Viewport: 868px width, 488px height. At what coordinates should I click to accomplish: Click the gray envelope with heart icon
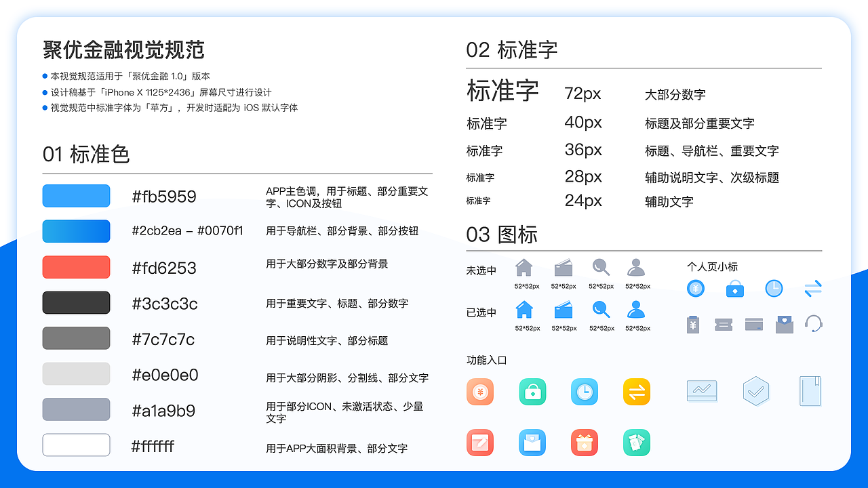pyautogui.click(x=785, y=324)
